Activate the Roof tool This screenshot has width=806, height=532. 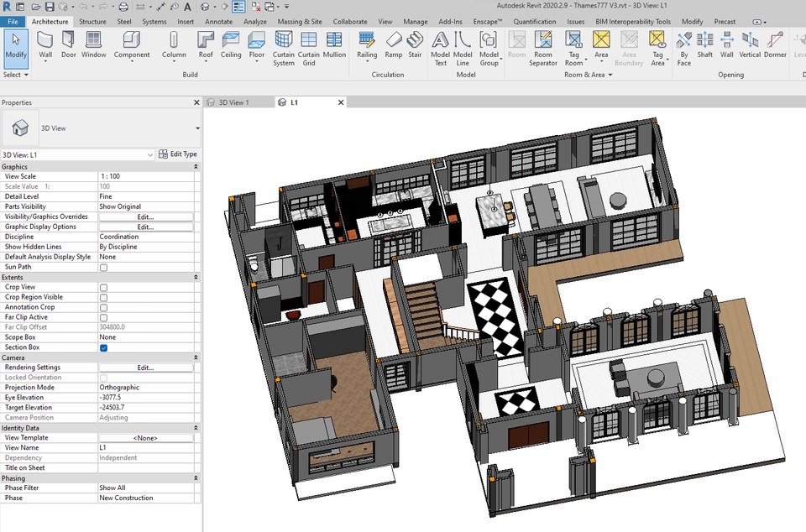pyautogui.click(x=206, y=46)
